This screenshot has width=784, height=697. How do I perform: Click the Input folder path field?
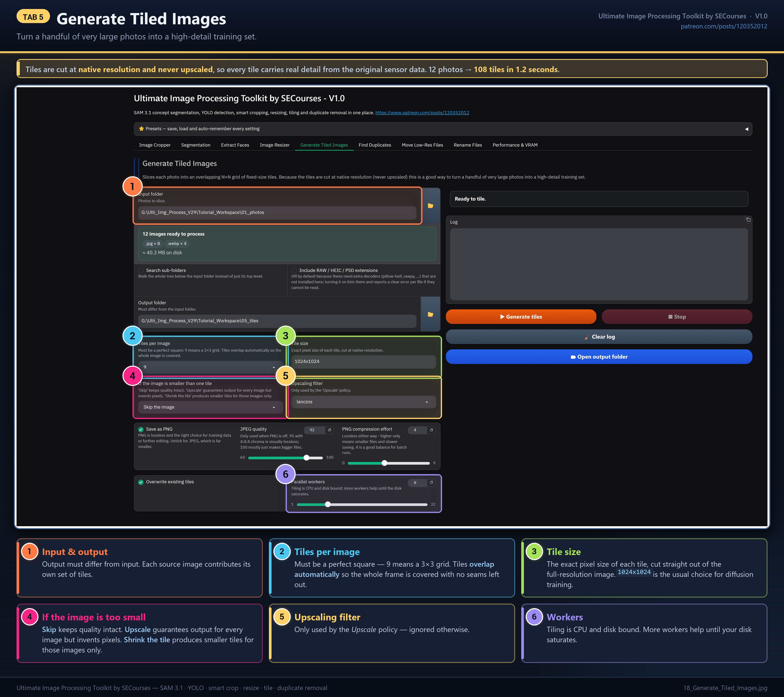click(277, 213)
